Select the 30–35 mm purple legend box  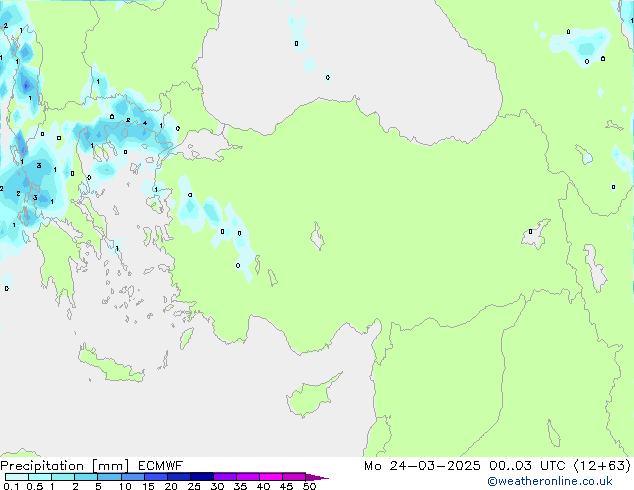coord(225,477)
